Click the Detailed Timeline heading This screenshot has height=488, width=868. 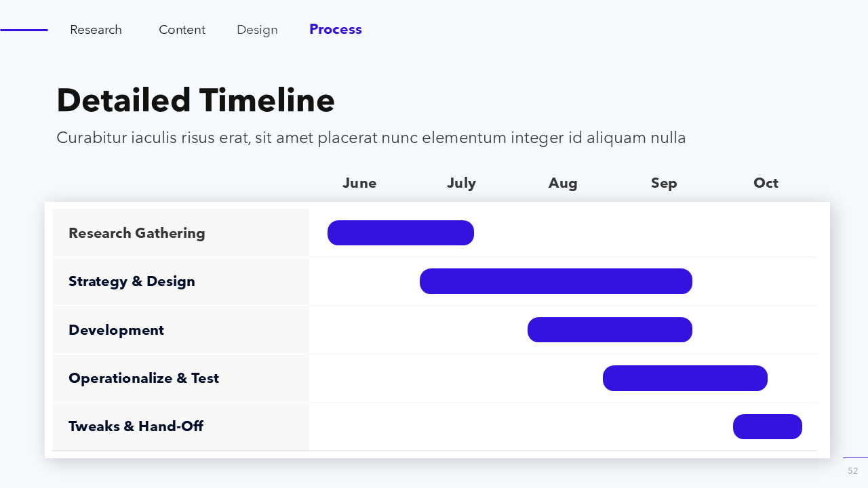tap(195, 100)
